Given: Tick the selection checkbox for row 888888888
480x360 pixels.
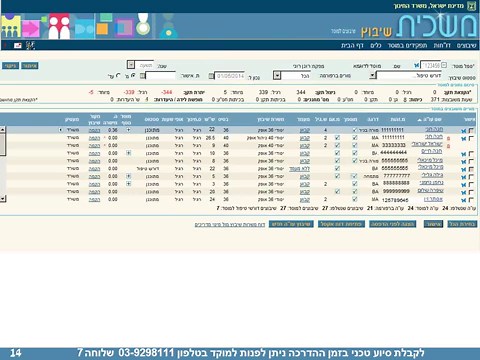Looking at the screenshot, I should point(471,185).
